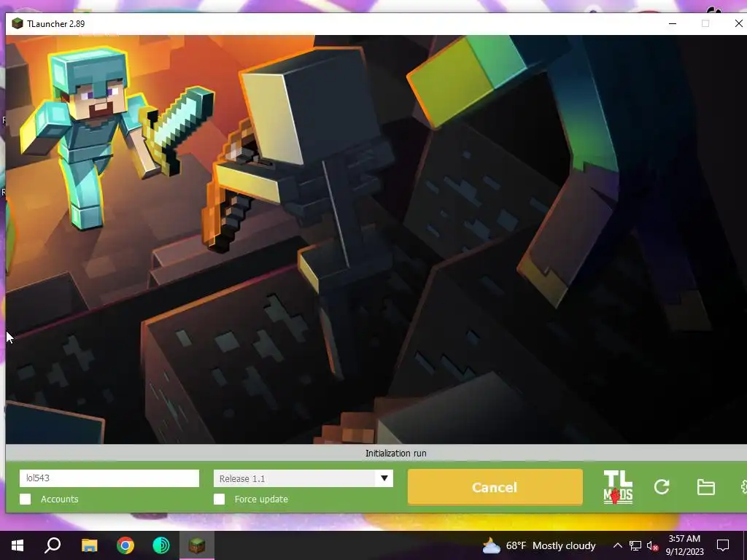Image resolution: width=747 pixels, height=560 pixels.
Task: Open the network status tray icon
Action: point(635,545)
